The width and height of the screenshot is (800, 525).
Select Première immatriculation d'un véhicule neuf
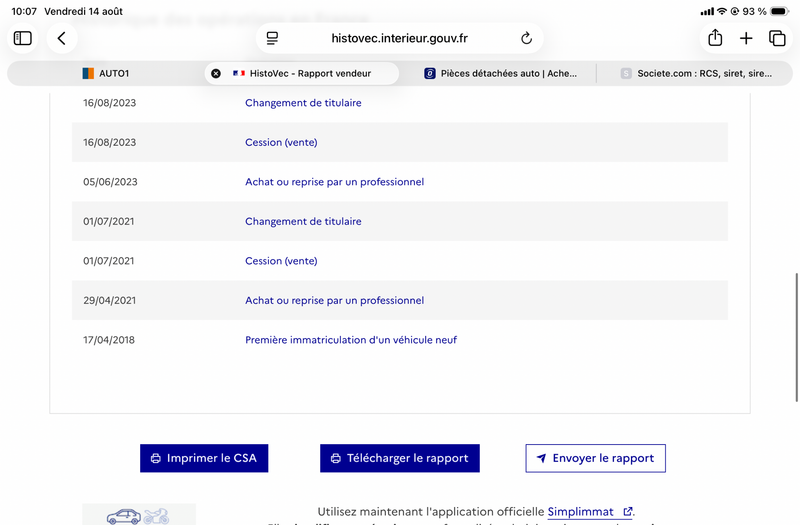[x=351, y=340]
